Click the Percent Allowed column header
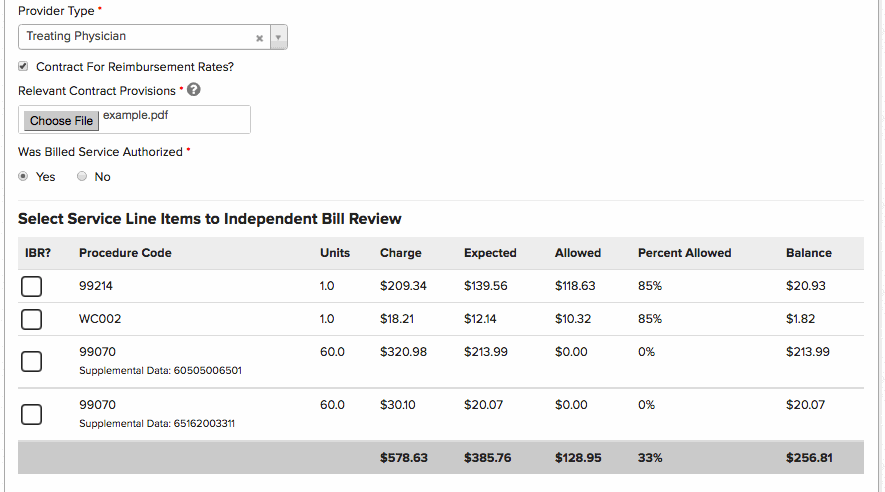 point(684,253)
